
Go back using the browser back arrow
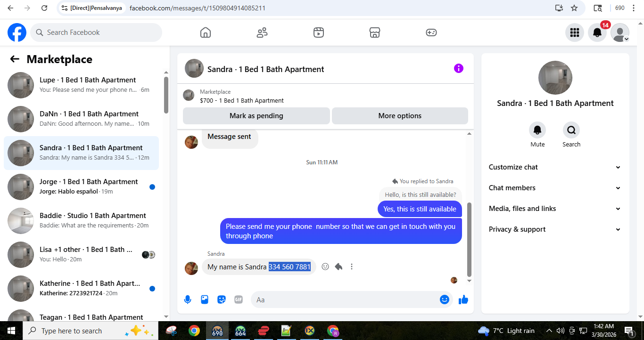coord(10,8)
